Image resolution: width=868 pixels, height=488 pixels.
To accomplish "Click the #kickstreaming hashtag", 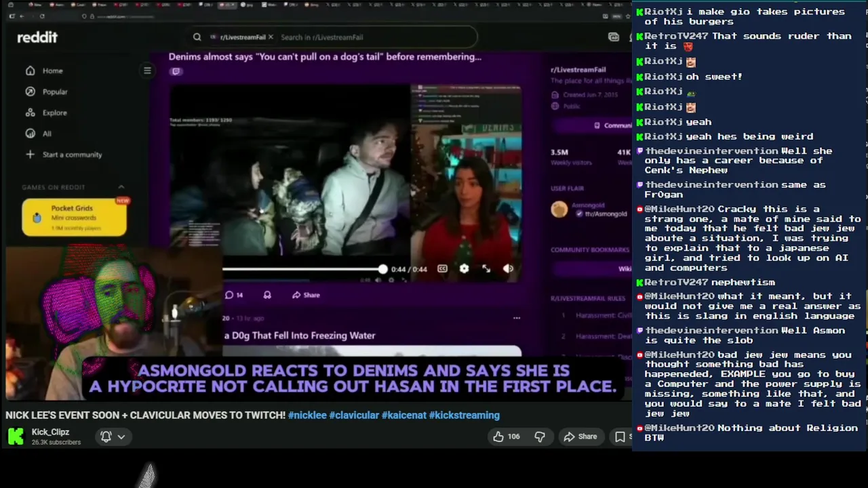I will click(x=464, y=415).
